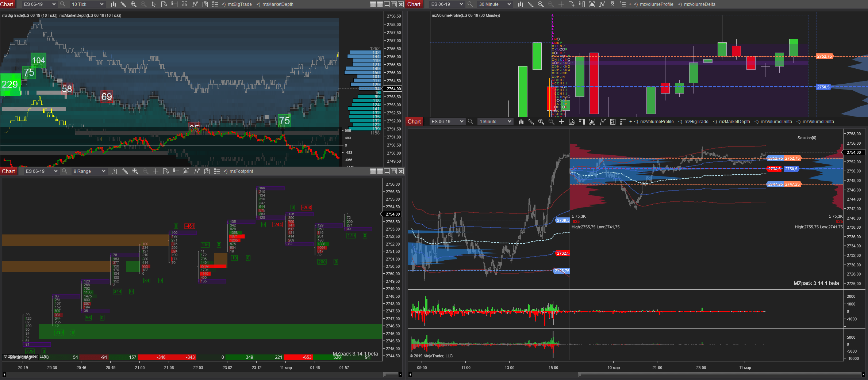Viewport: 868px width, 380px height.
Task: Select crosshair cursor in the 30 Minute chart
Action: pyautogui.click(x=561, y=4)
